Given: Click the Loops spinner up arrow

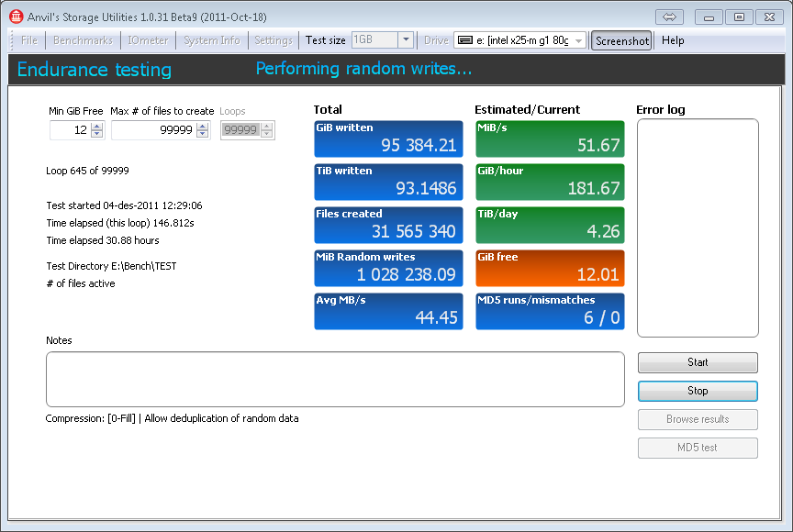Looking at the screenshot, I should 267,127.
